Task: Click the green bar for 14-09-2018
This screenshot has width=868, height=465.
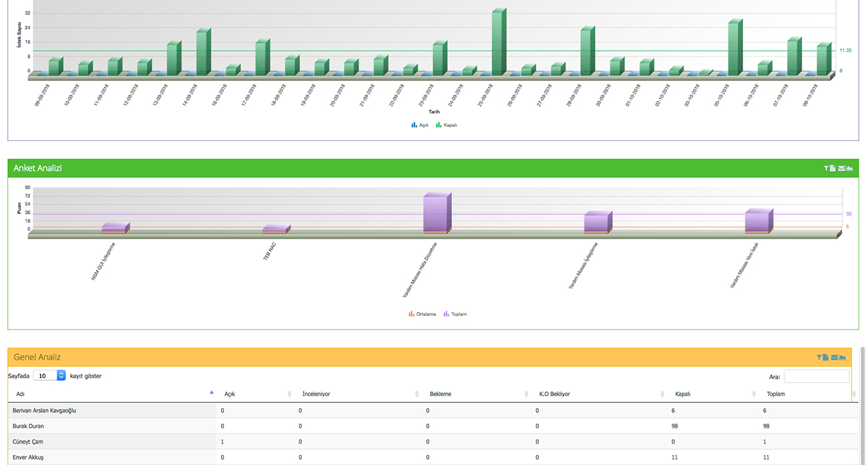Action: click(203, 52)
